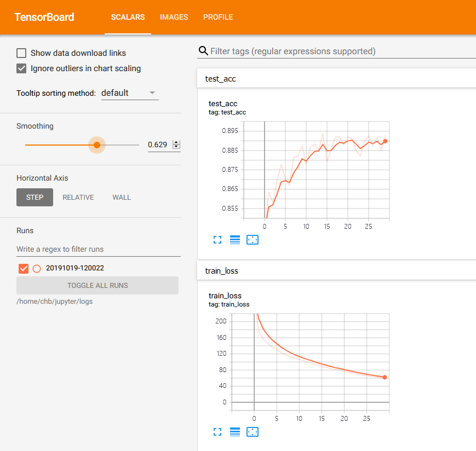The image size is (476, 451).
Task: Click the TensorBoard logo
Action: point(44,17)
